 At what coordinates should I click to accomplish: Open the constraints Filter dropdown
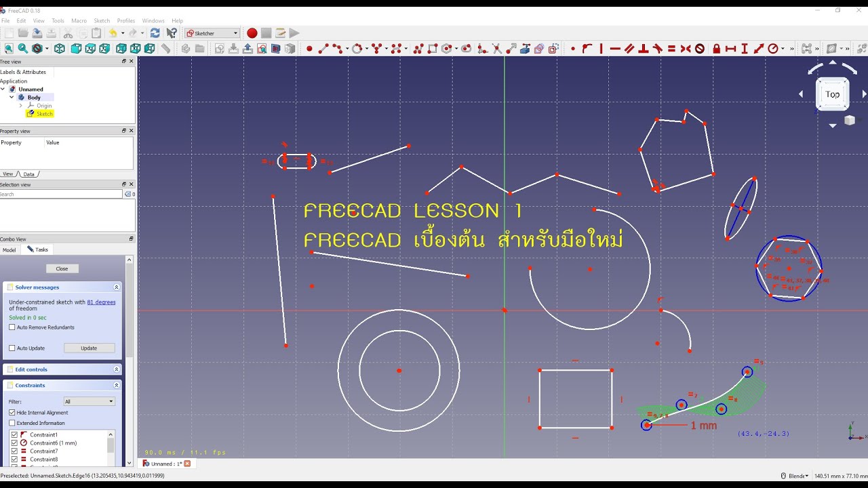pos(89,401)
